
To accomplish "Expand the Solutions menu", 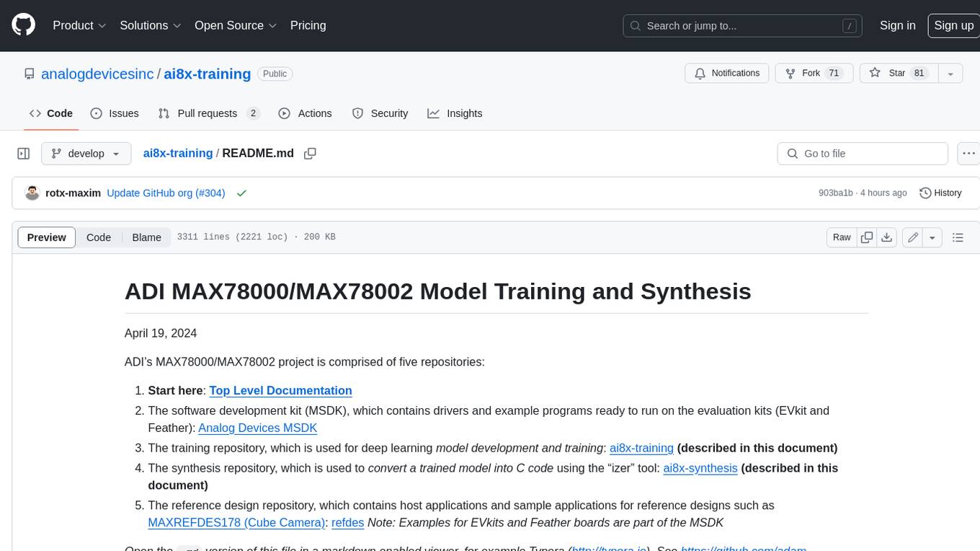I will (151, 25).
